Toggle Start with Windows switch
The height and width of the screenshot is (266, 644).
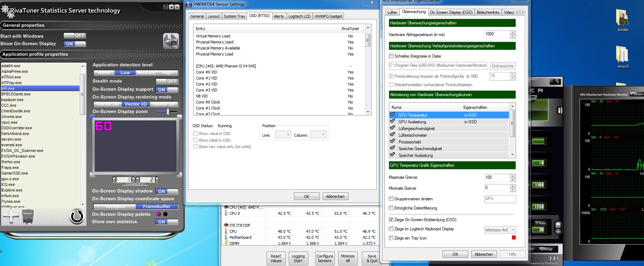coord(75,36)
